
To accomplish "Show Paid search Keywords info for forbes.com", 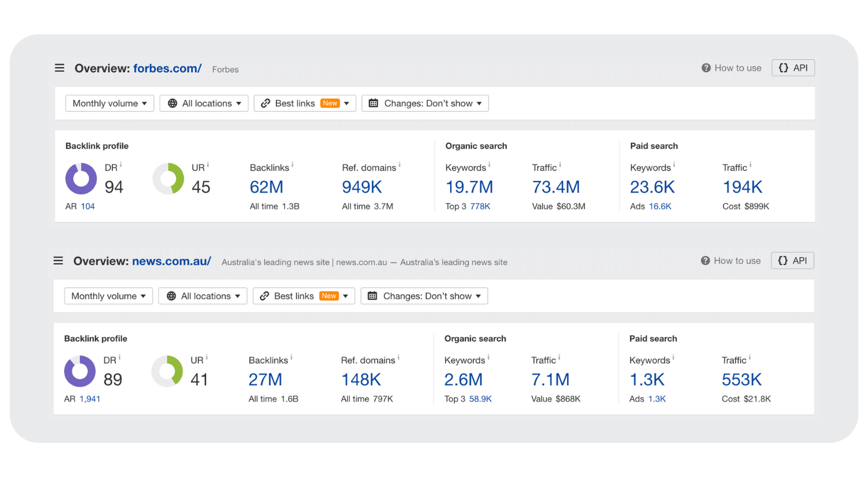I will click(x=674, y=165).
